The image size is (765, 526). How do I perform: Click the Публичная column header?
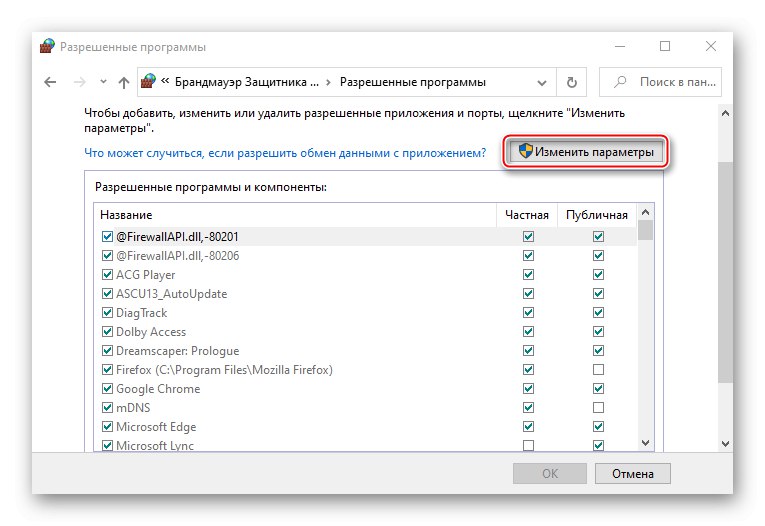point(597,215)
